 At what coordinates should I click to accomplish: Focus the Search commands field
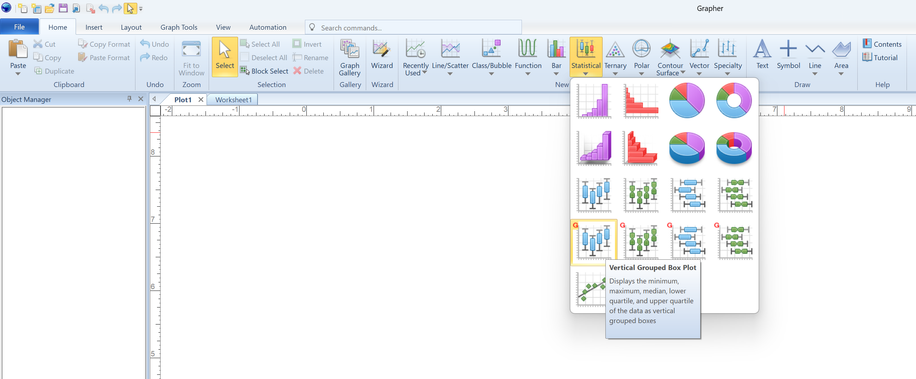[413, 27]
